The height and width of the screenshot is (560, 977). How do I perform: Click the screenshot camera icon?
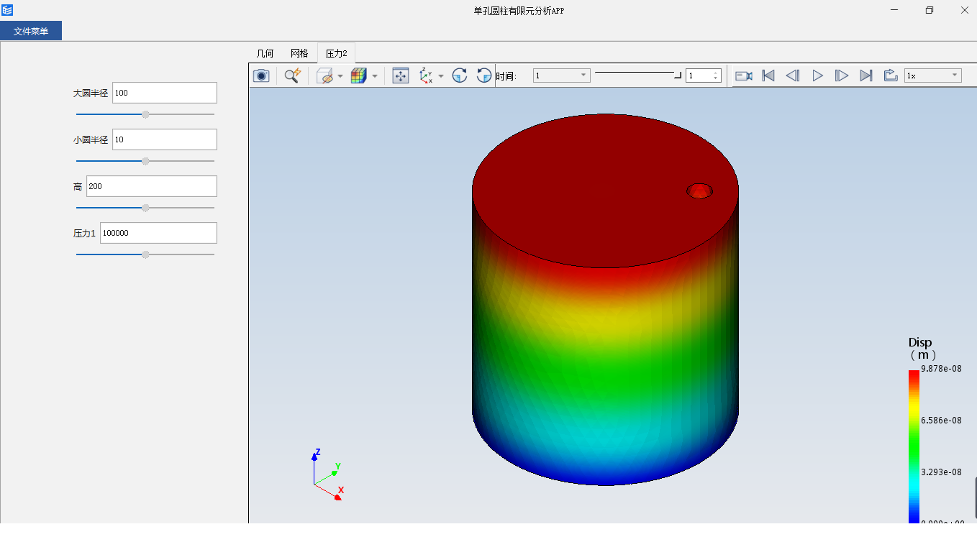(261, 75)
